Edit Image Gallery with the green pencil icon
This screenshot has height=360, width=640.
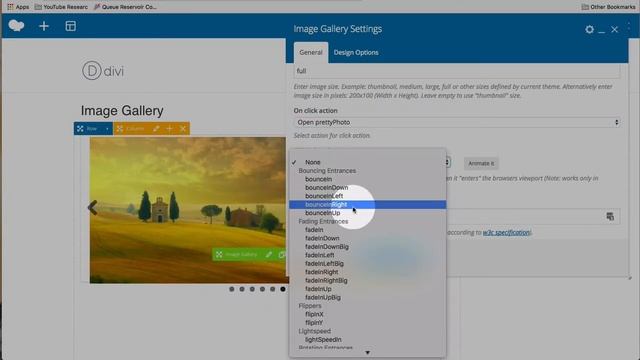click(269, 254)
